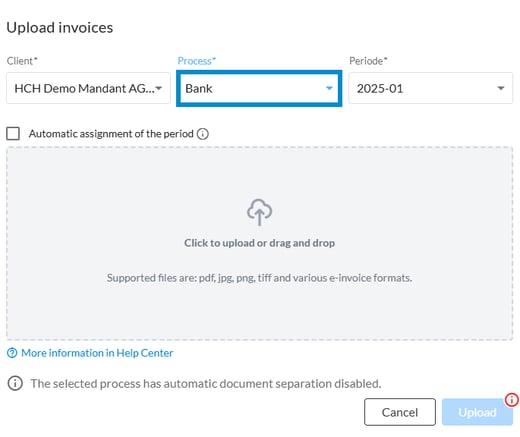520x437 pixels.
Task: Enable automatic assignment of the period checkbox
Action: coord(13,134)
